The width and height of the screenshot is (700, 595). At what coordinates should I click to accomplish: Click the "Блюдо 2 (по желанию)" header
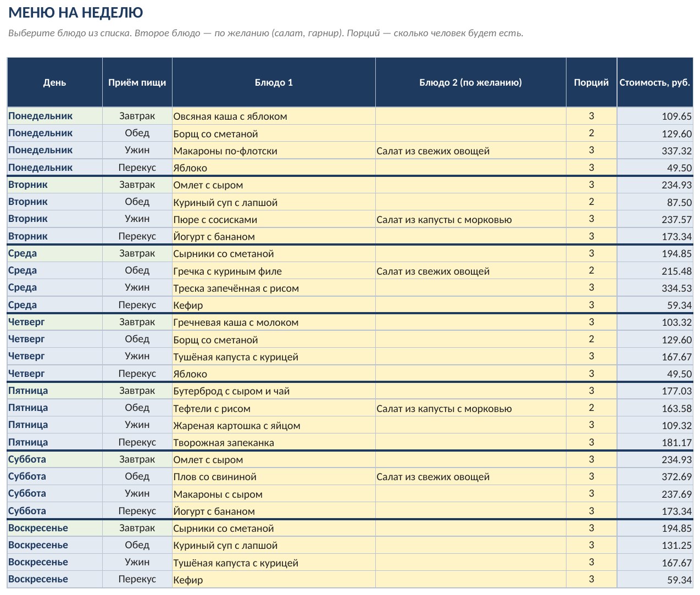pyautogui.click(x=471, y=82)
